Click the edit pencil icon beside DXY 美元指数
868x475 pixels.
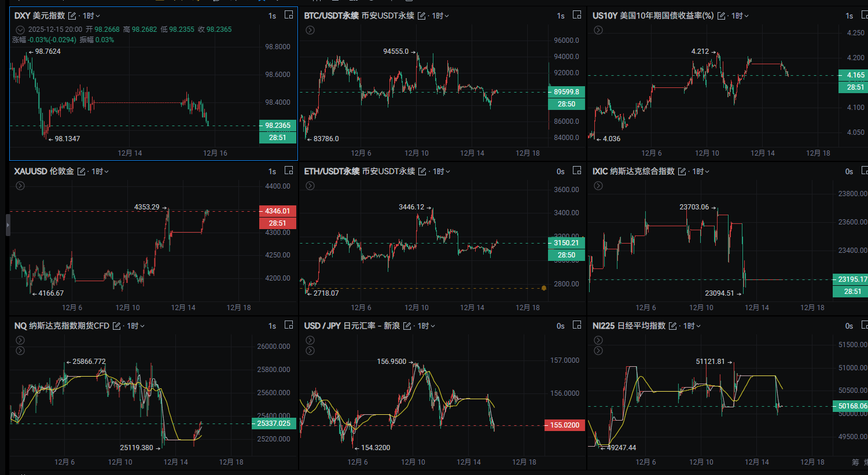click(x=72, y=16)
